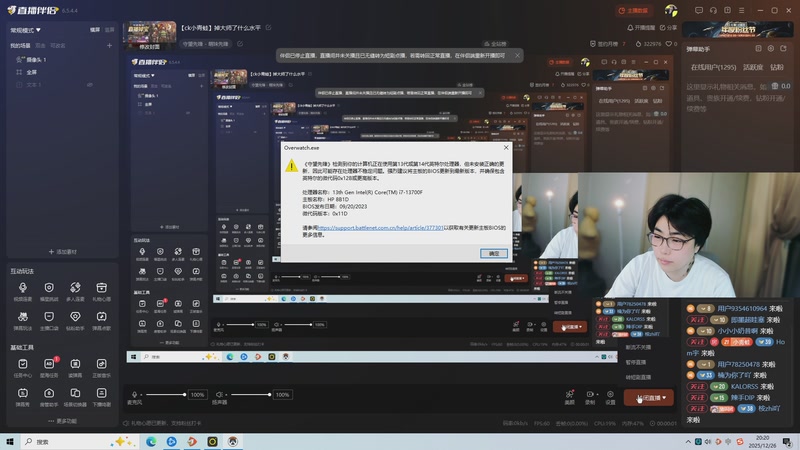Edit the stream title pencil icon
The height and width of the screenshot is (450, 800).
(268, 28)
